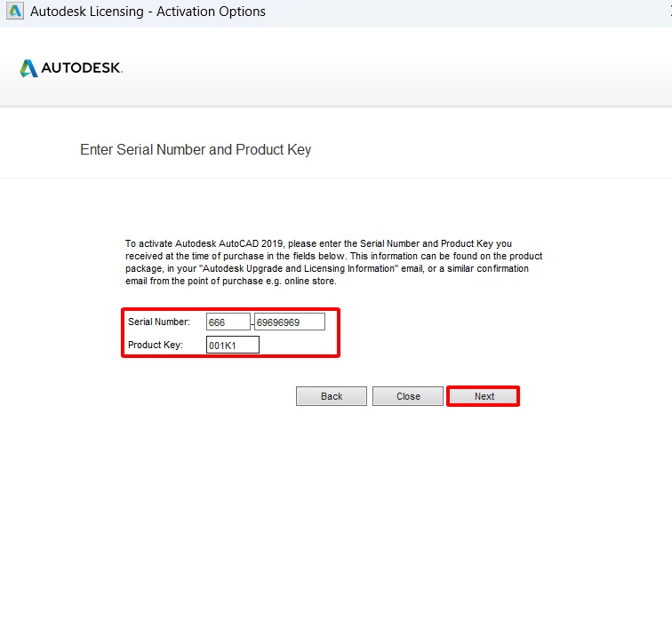The height and width of the screenshot is (620, 672).
Task: Click the 'Product Key:' label
Action: point(156,346)
